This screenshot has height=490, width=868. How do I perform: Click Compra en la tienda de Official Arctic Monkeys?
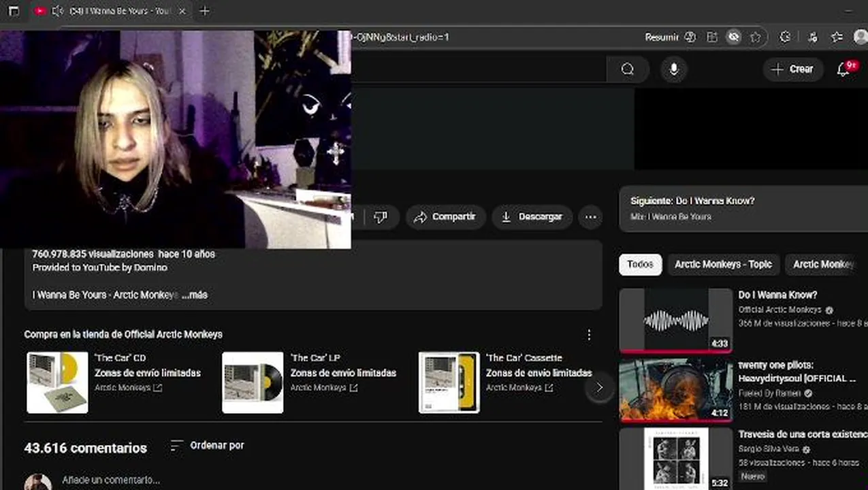[123, 335]
